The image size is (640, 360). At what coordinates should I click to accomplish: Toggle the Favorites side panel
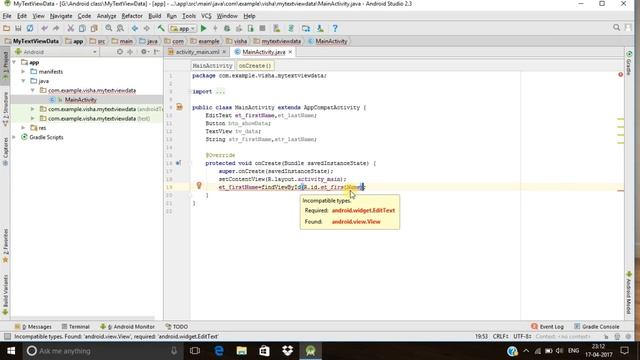click(5, 246)
